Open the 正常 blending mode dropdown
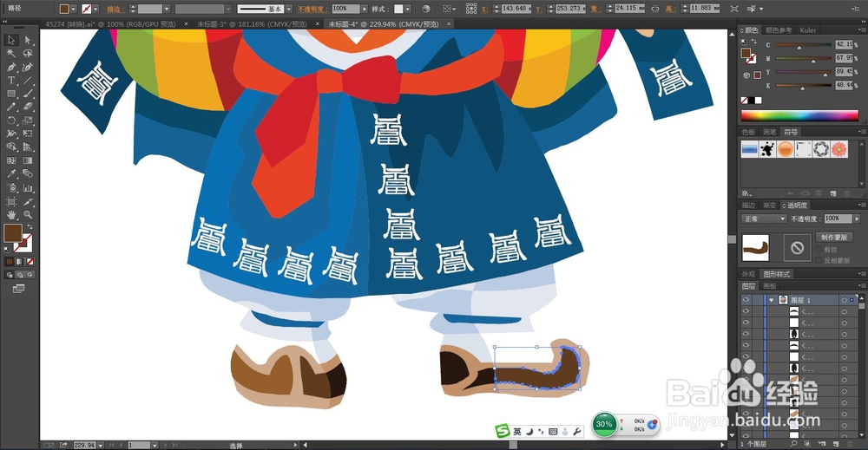This screenshot has height=450, width=868. pos(764,218)
